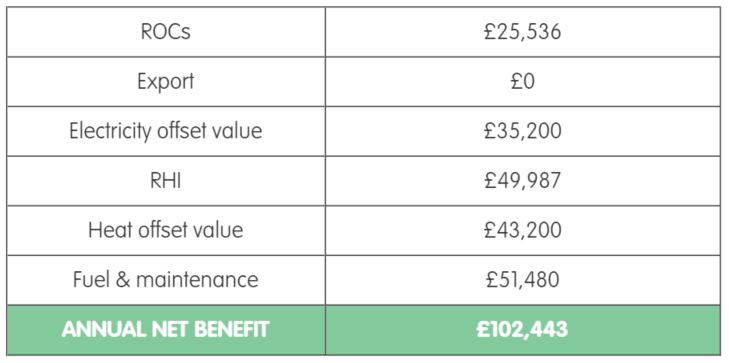Select the £51,480 fuel cost value

(x=522, y=280)
